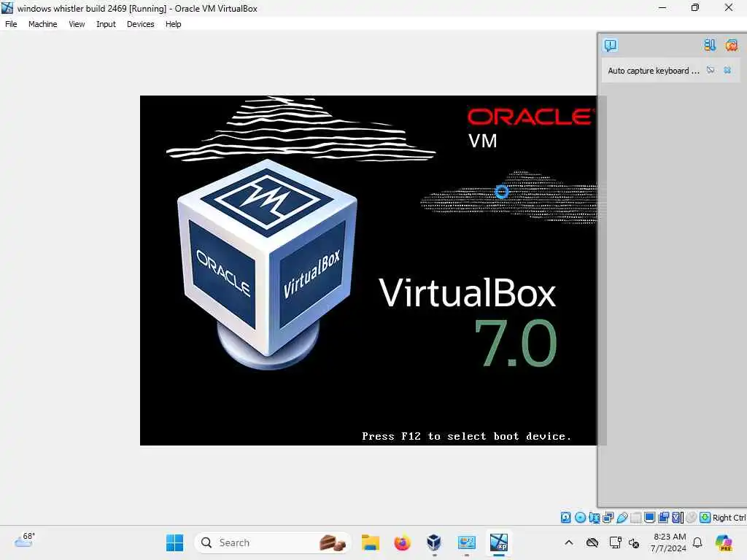The height and width of the screenshot is (560, 747).
Task: Click the optical disk status indicator
Action: click(x=580, y=518)
